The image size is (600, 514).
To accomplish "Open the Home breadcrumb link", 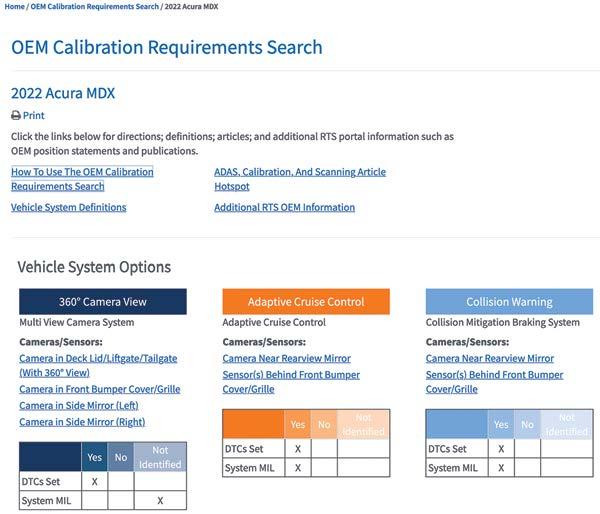I will tap(14, 7).
